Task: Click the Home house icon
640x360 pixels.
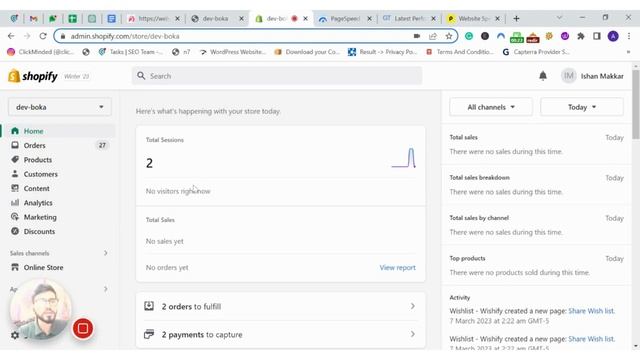Action: click(x=15, y=131)
